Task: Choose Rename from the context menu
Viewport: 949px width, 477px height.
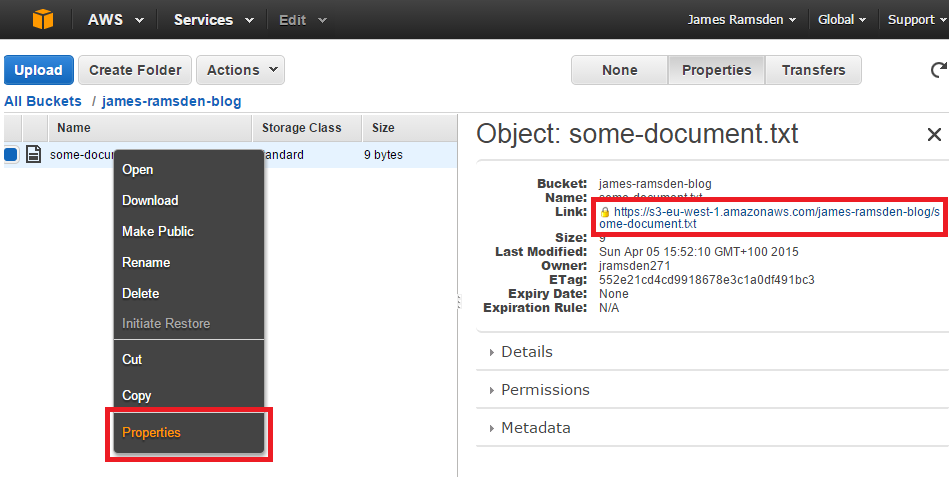Action: [x=189, y=262]
